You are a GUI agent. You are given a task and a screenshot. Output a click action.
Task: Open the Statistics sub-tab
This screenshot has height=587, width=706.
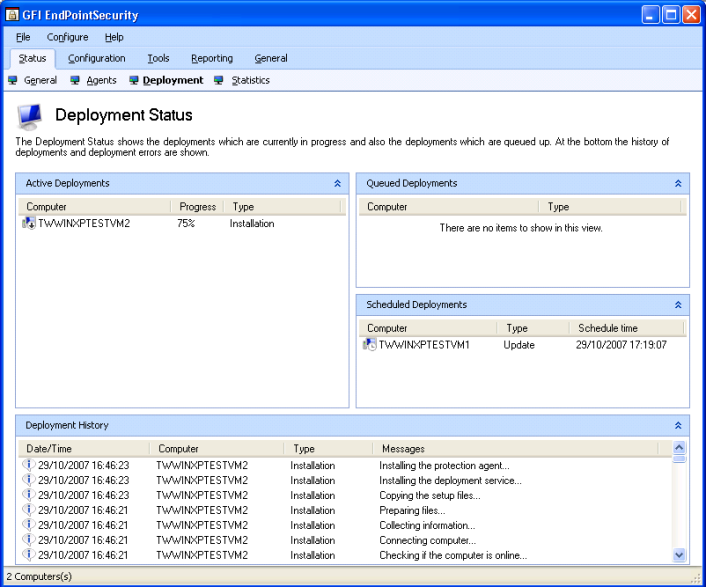250,80
